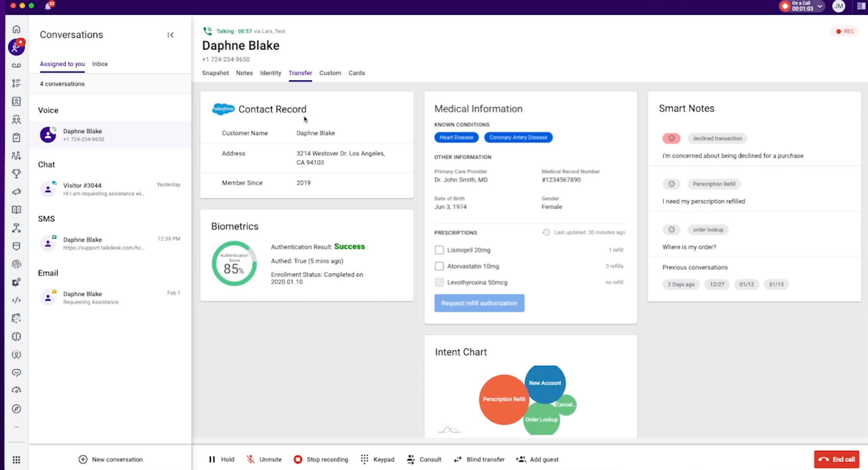Toggle Lisinopril 20mg prescription checkbox
The image size is (868, 470).
click(439, 249)
